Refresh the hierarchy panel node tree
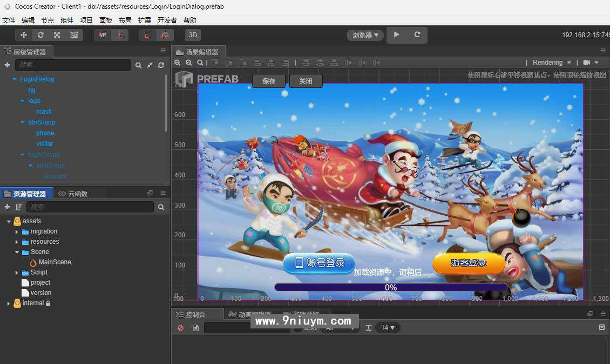 (161, 65)
